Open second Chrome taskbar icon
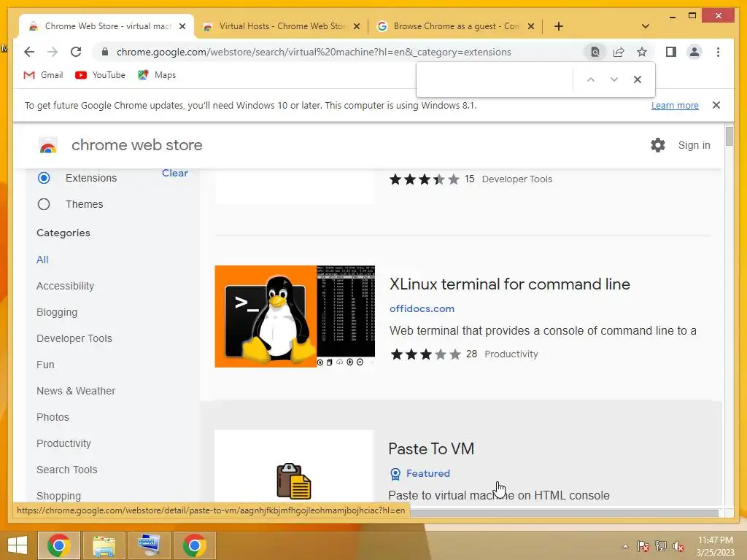 coord(194,545)
